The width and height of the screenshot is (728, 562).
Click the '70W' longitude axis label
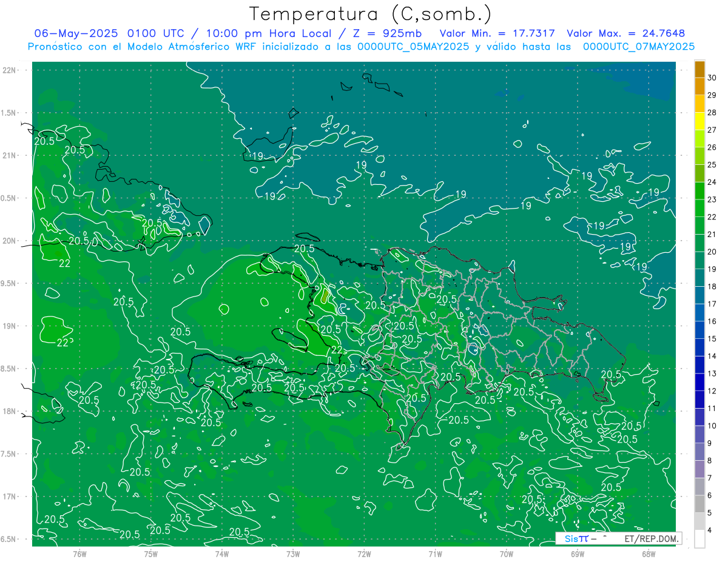[506, 554]
